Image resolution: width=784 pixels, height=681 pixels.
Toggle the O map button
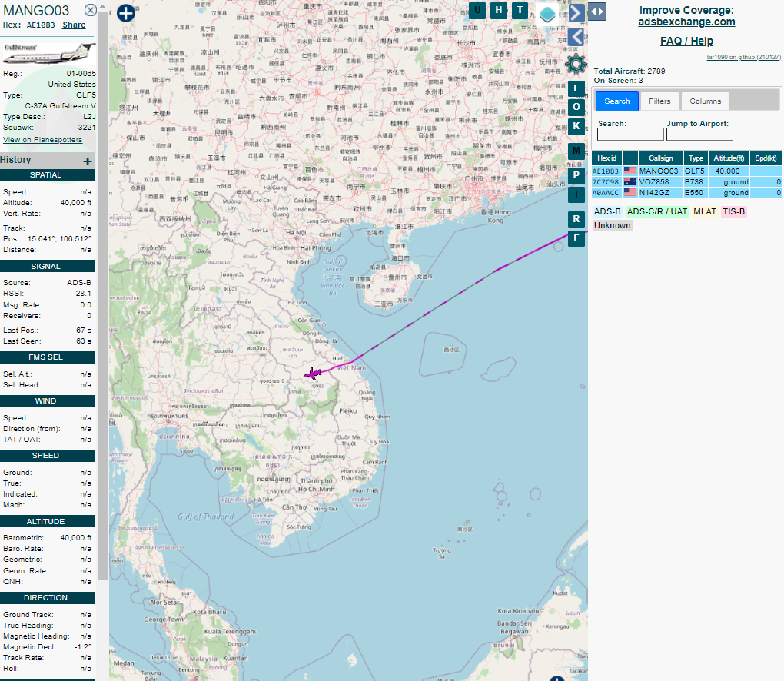576,107
